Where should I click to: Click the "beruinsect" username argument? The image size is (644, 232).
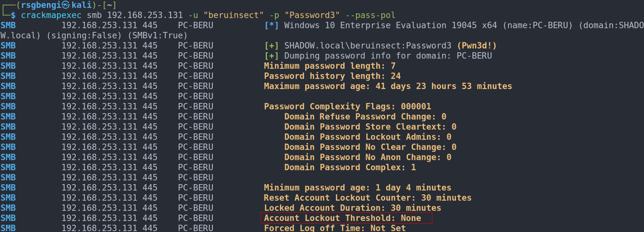[x=233, y=15]
